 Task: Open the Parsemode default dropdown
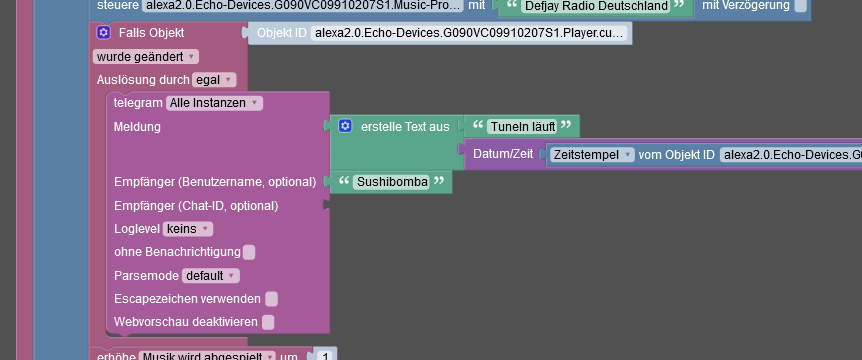point(211,275)
